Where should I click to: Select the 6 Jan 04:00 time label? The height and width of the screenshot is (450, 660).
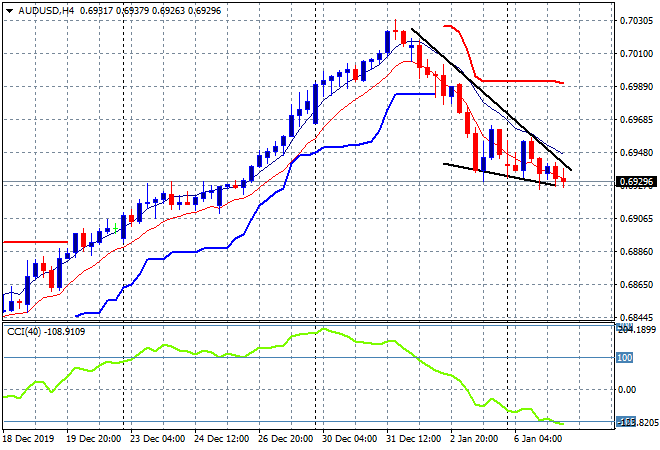coord(538,439)
